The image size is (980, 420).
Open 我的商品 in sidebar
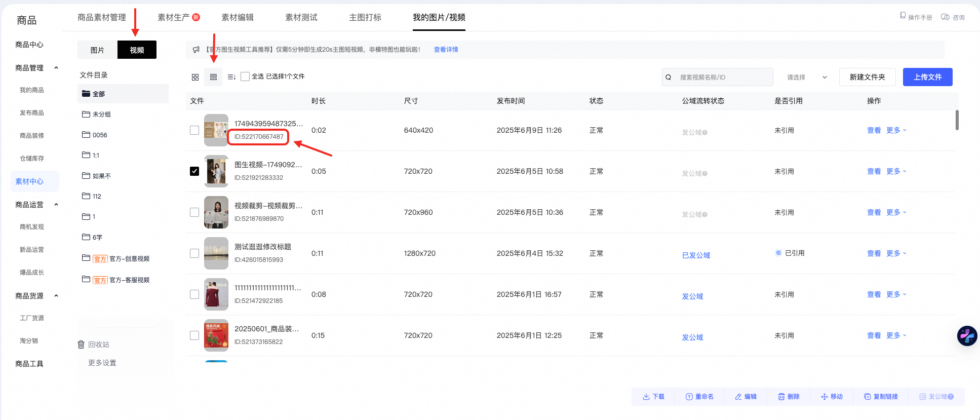point(32,90)
